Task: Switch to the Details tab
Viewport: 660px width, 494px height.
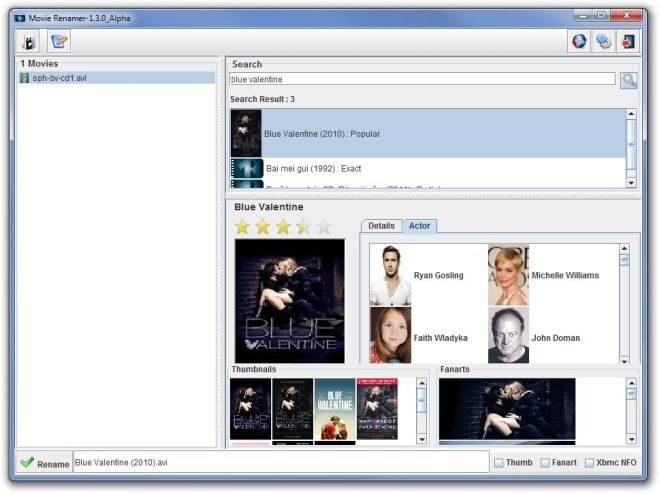Action: (x=381, y=226)
